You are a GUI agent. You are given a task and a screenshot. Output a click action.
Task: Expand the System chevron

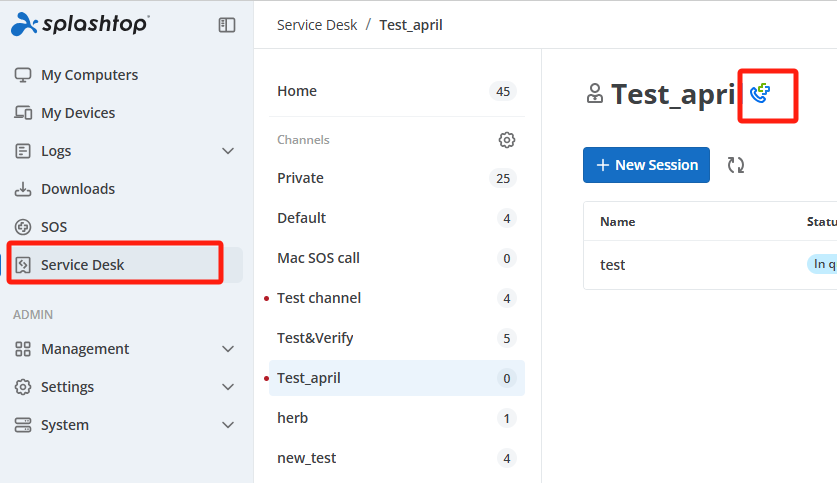pyautogui.click(x=228, y=425)
